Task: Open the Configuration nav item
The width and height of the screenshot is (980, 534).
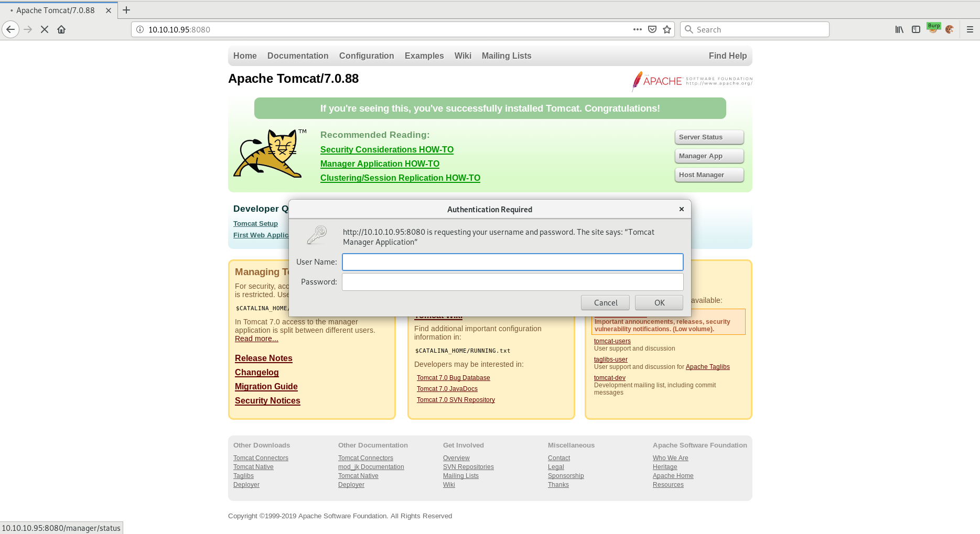Action: [367, 56]
